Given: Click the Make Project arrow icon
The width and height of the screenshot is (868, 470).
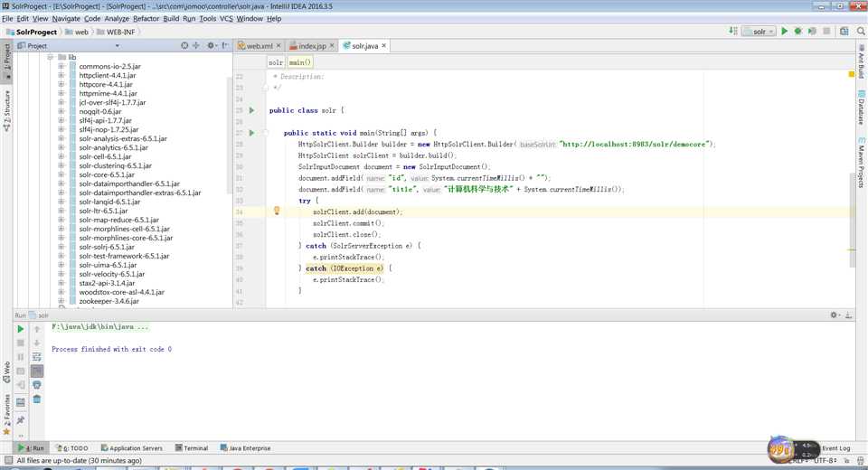Looking at the screenshot, I should (733, 32).
